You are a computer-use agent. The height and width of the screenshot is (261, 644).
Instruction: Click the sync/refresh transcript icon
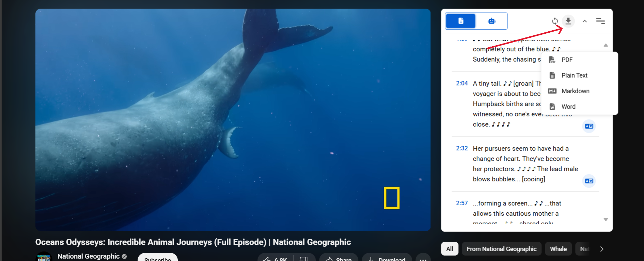click(x=555, y=21)
